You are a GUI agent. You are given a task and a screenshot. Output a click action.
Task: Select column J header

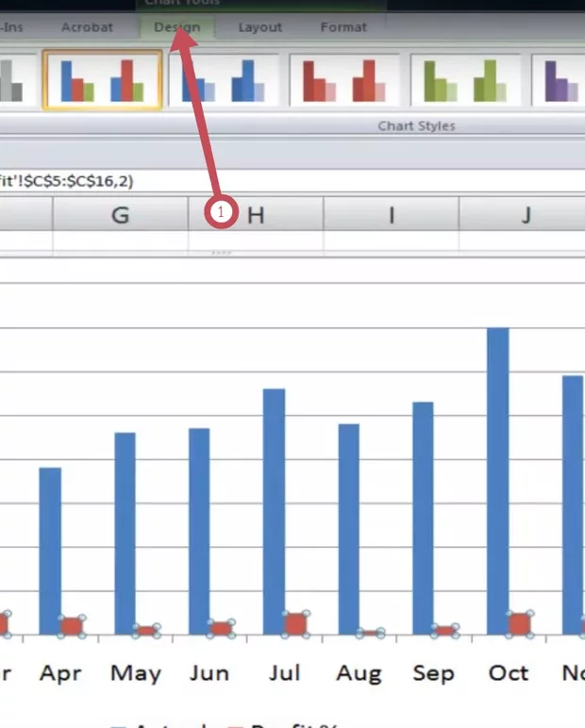523,214
